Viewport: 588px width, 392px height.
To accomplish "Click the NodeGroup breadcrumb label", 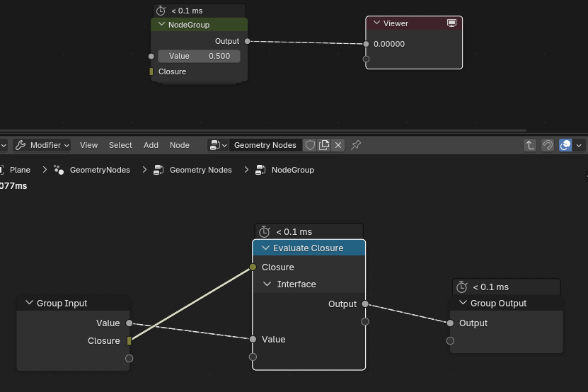I will point(292,170).
